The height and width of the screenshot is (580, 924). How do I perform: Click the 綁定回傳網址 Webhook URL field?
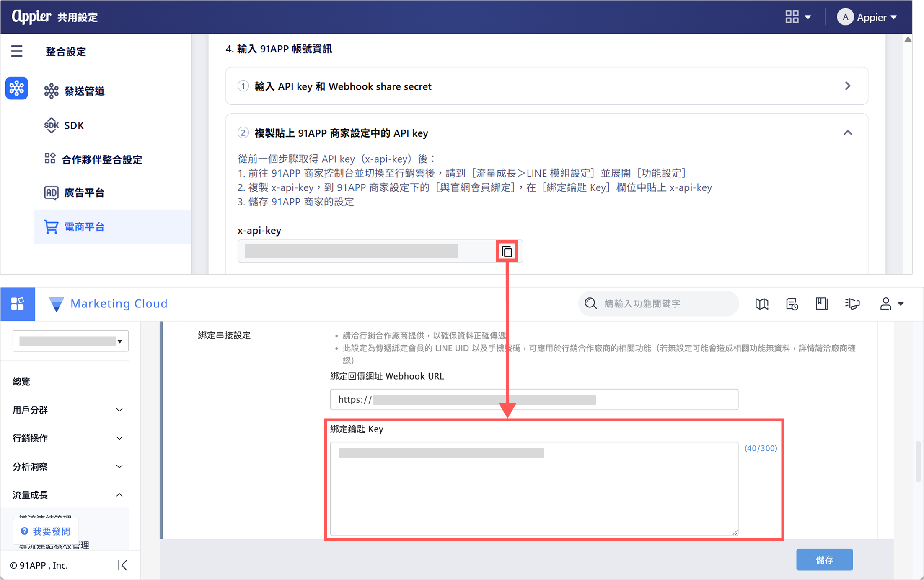point(534,399)
